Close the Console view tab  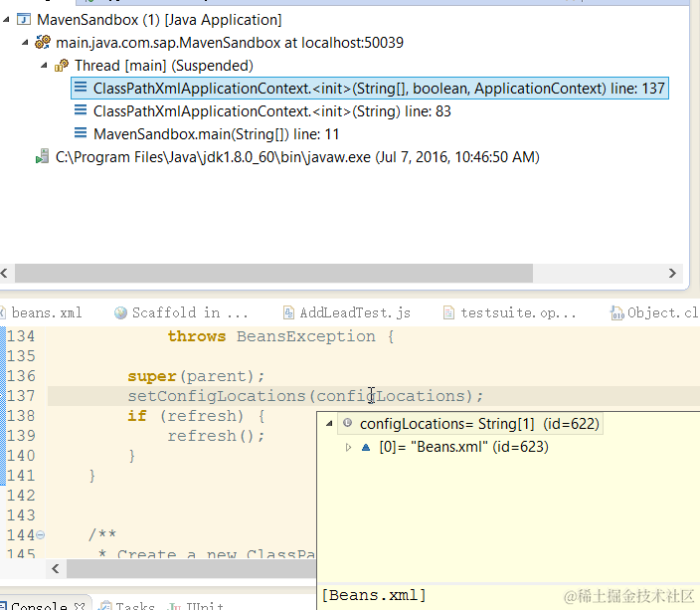pyautogui.click(x=80, y=606)
